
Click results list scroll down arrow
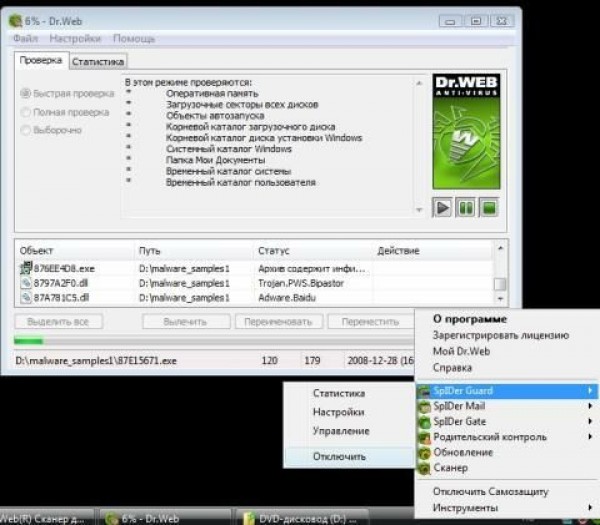tap(500, 299)
